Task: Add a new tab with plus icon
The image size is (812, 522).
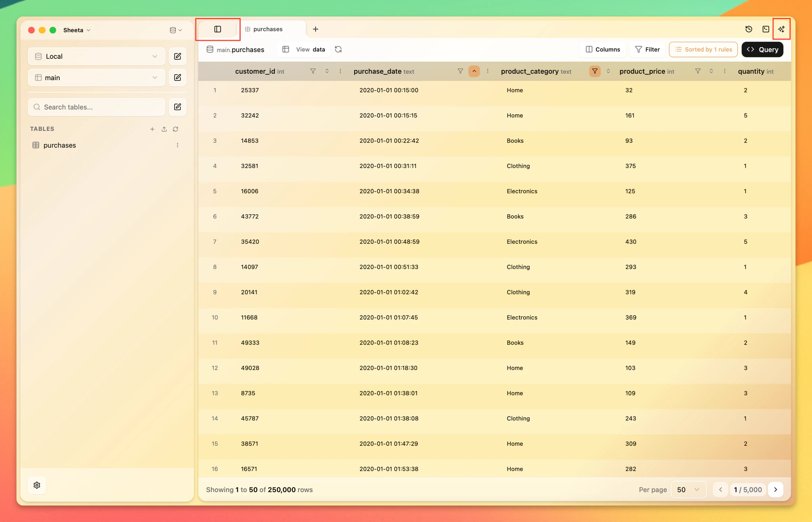Action: [x=316, y=29]
